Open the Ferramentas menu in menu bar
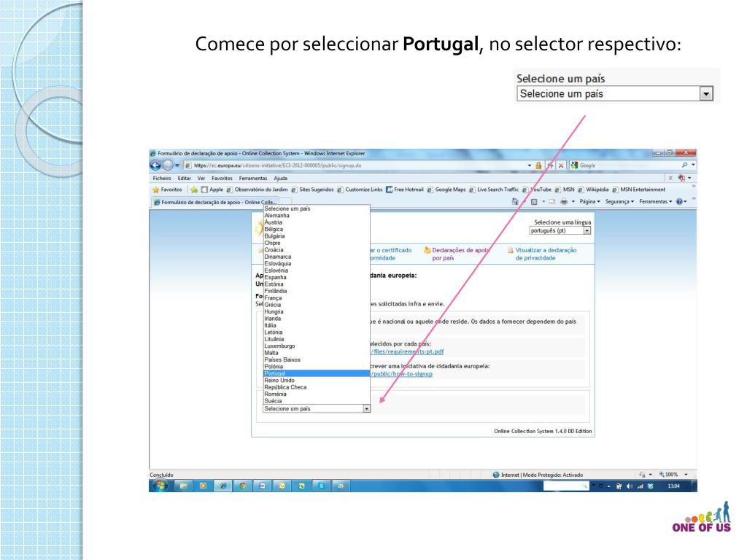Image resolution: width=747 pixels, height=560 pixels. pos(253,178)
